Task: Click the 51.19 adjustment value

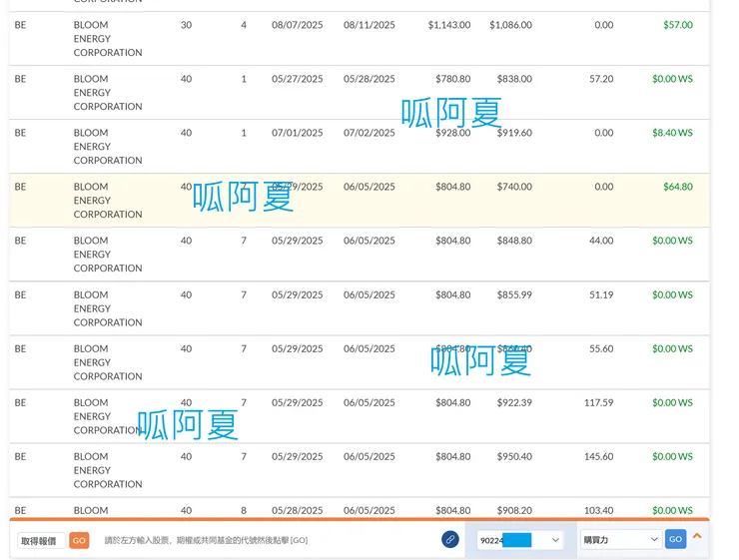Action: click(x=601, y=294)
